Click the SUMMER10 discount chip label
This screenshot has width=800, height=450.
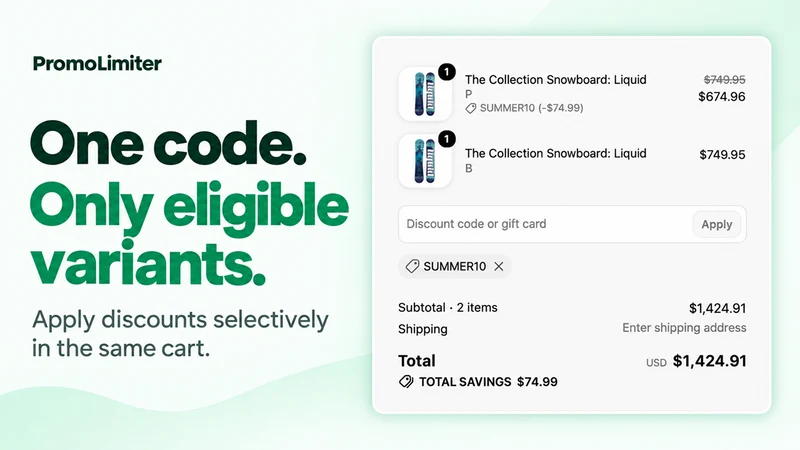(x=455, y=266)
